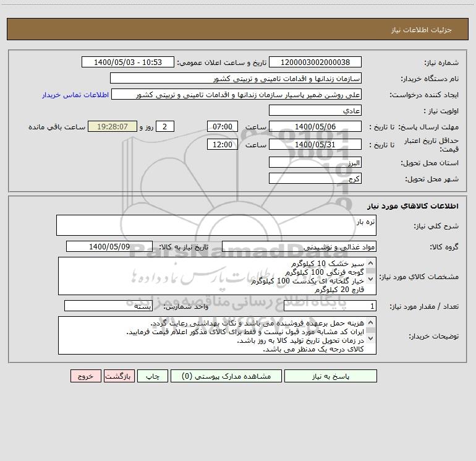Click the چاپ print button
This screenshot has height=461, width=476.
pyautogui.click(x=153, y=376)
